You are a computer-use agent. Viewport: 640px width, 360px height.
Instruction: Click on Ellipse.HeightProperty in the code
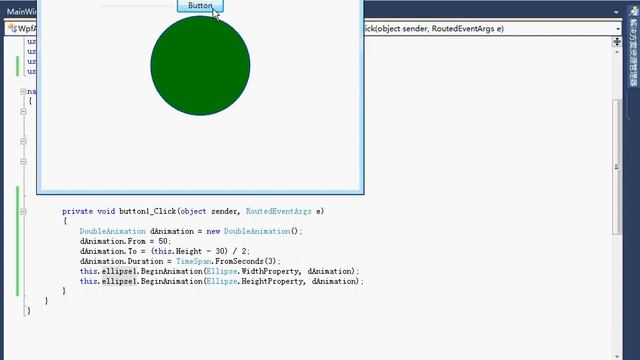[x=256, y=281]
